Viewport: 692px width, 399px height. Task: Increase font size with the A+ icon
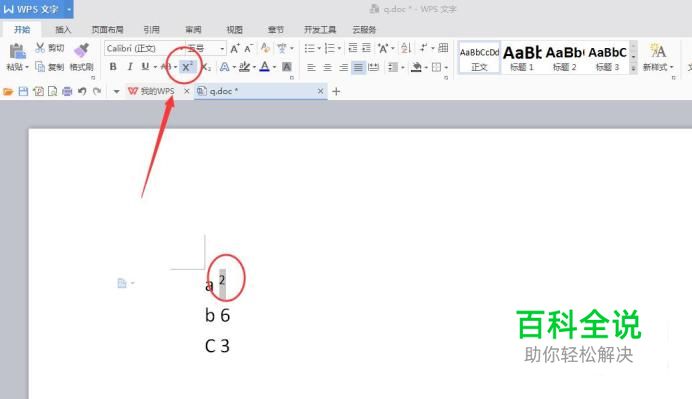click(235, 48)
